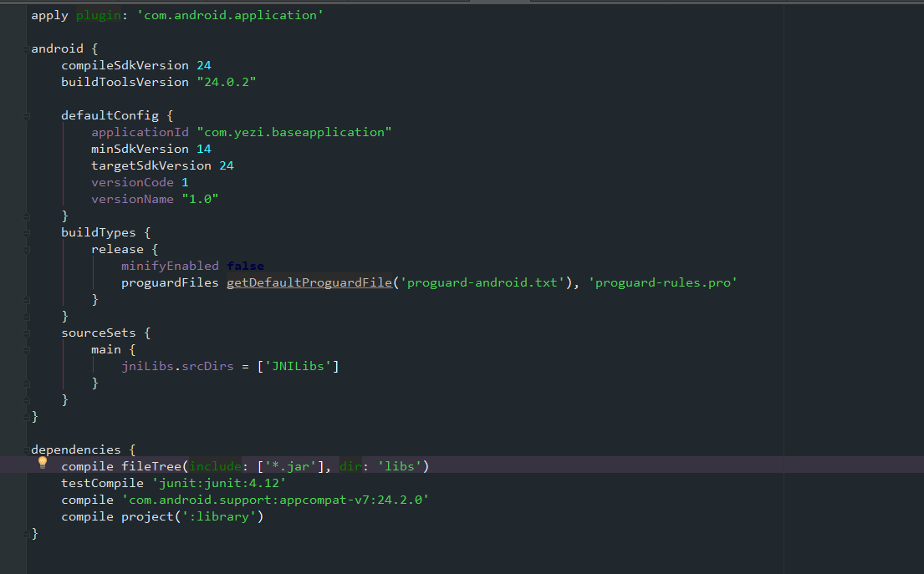Place cursor on proguardFiles
Screen dimensions: 924x574
click(x=171, y=282)
